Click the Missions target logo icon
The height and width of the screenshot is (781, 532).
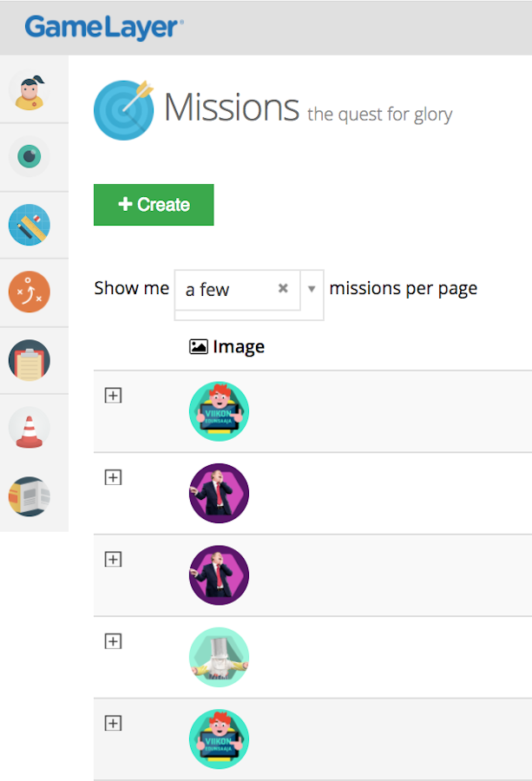click(x=123, y=110)
